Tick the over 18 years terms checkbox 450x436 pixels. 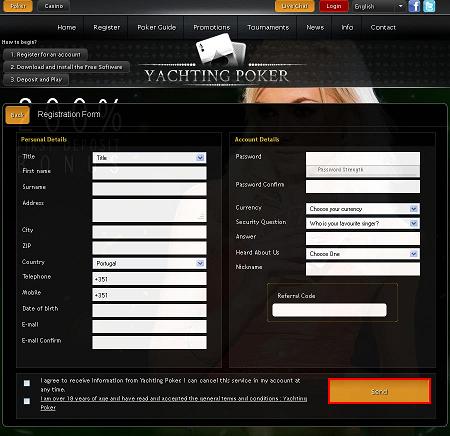click(x=27, y=401)
